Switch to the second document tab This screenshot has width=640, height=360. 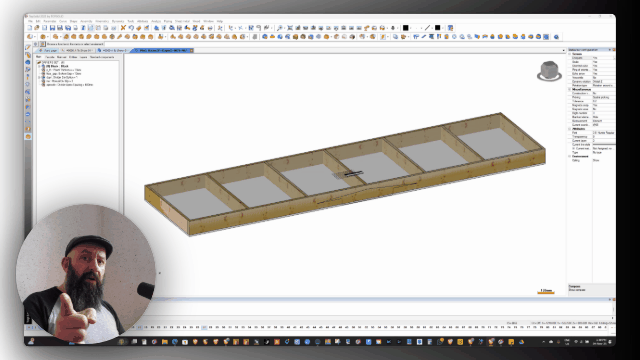coord(76,51)
